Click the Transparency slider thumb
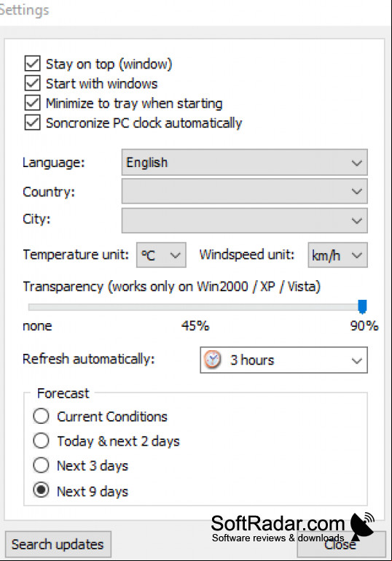The height and width of the screenshot is (561, 392). 362,306
